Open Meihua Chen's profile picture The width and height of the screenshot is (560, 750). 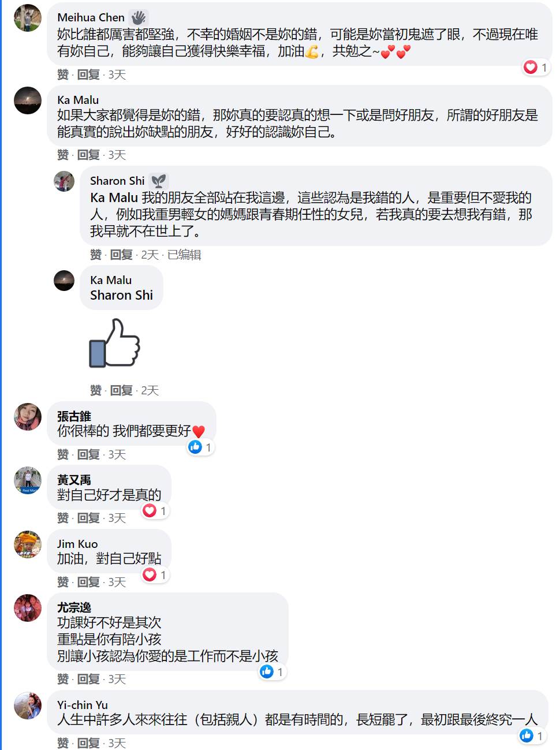click(28, 18)
